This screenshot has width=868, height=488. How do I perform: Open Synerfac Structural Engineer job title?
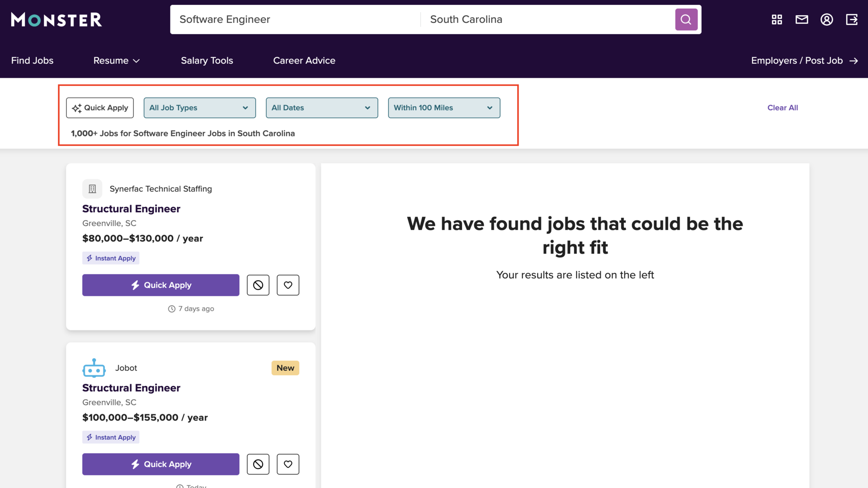[x=131, y=209]
